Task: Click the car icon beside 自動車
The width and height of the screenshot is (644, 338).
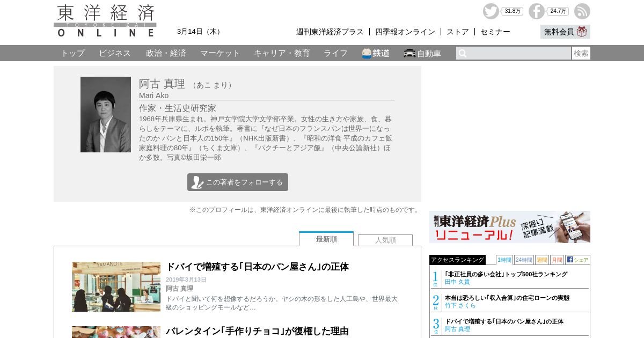Action: [x=409, y=53]
